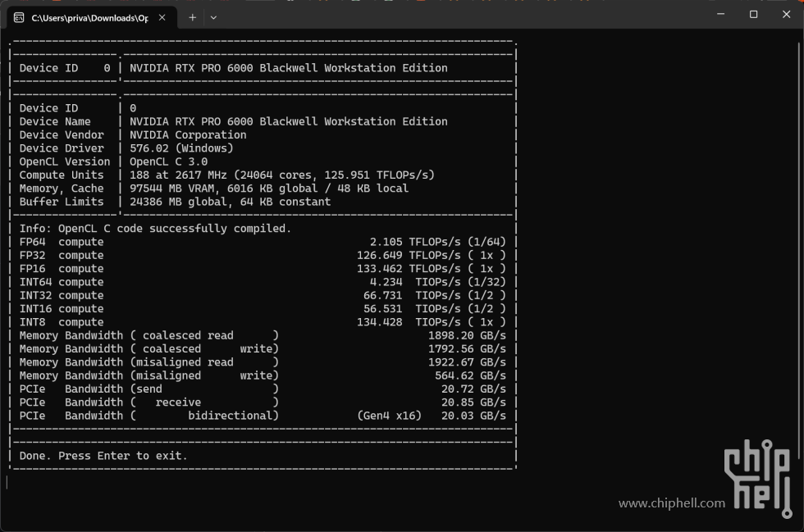Click PCIe bidirectional value '20.03 GB/s'
The width and height of the screenshot is (804, 532).
point(474,415)
